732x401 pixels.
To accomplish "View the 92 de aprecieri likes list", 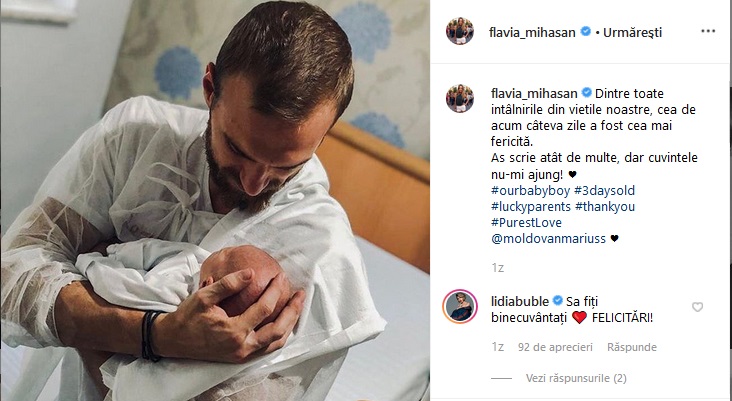I will (x=555, y=347).
